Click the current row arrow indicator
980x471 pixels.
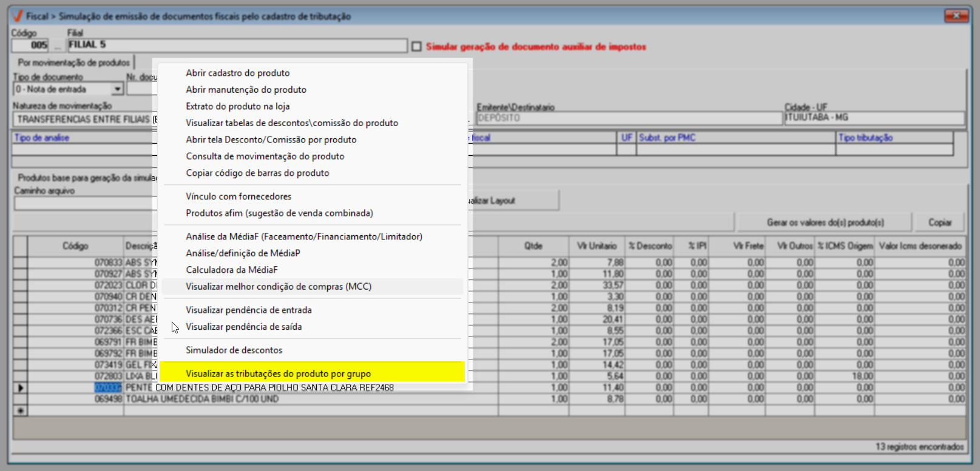tap(20, 387)
